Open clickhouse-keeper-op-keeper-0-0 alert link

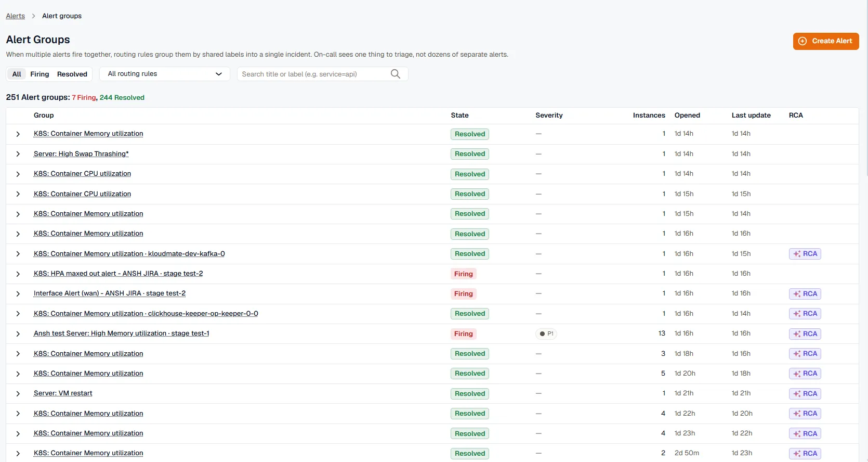[x=146, y=314]
